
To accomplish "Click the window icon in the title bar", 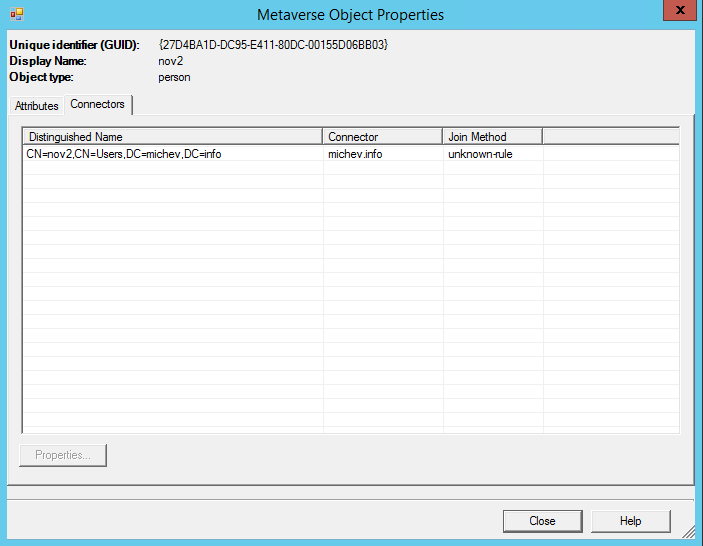I will pyautogui.click(x=16, y=15).
